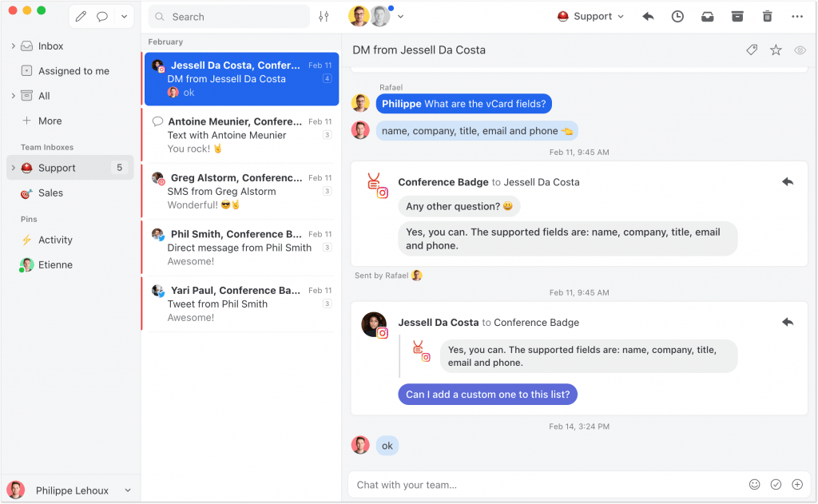The width and height of the screenshot is (818, 504).
Task: Expand the participants avatar chevron
Action: [x=401, y=16]
